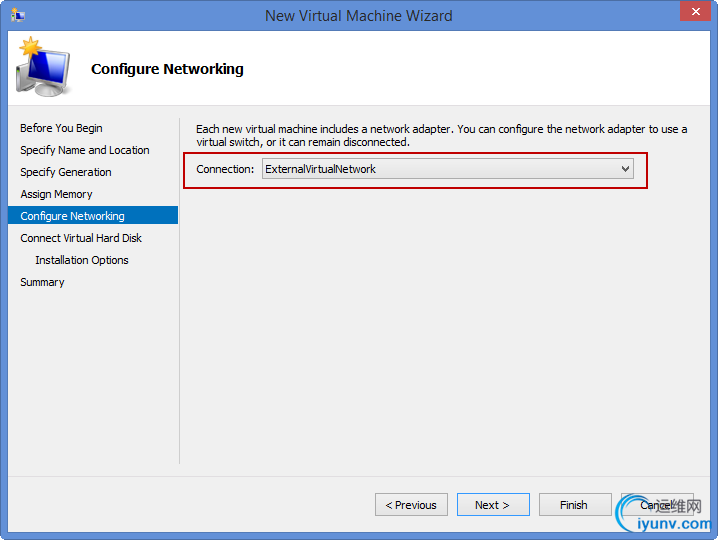Click the computer monitor icon in the header
The width and height of the screenshot is (718, 540).
point(44,70)
